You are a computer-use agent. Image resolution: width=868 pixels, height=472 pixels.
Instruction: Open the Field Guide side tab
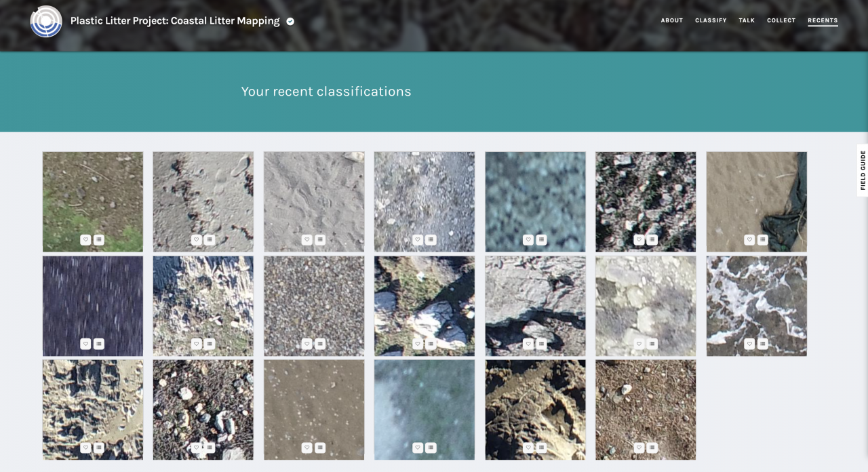863,170
